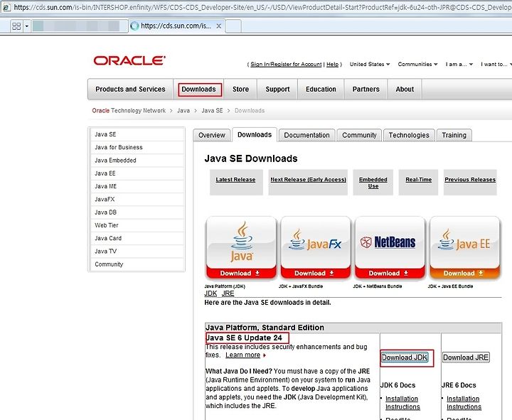Viewport: 512px width, 420px height.
Task: Switch to the Training tab
Action: (x=454, y=135)
